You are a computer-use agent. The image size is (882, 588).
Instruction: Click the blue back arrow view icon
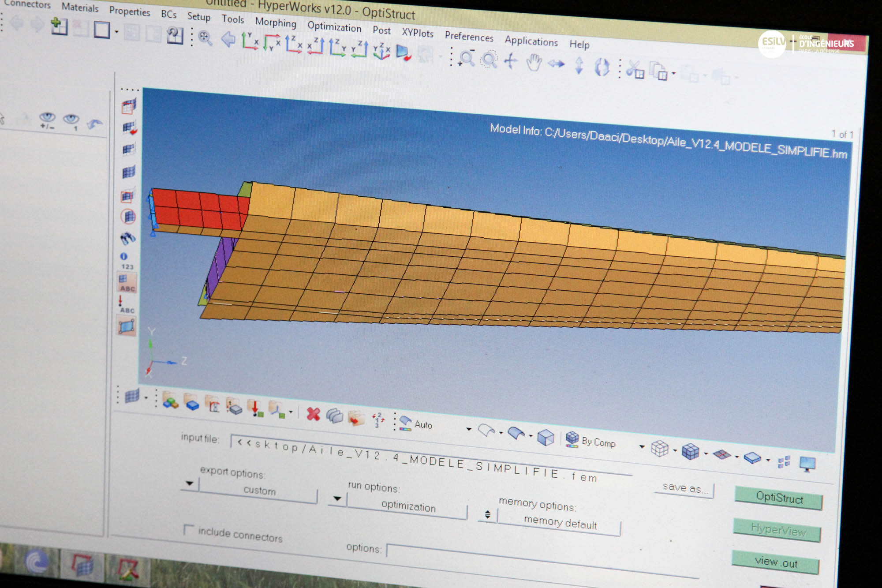pos(228,40)
